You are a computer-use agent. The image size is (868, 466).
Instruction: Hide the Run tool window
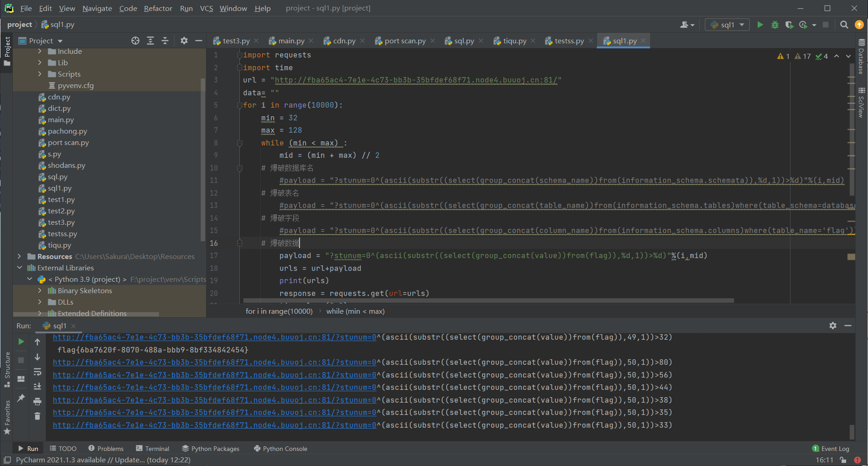(x=848, y=326)
